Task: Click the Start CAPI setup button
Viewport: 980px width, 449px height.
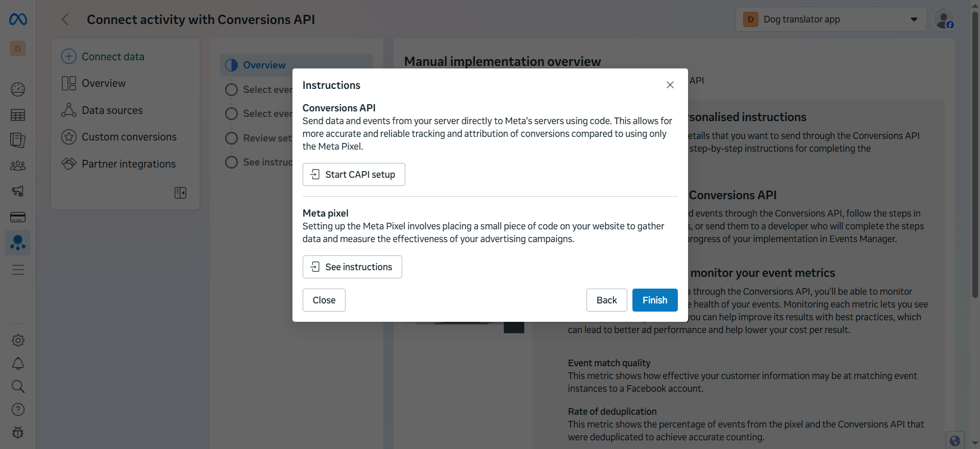Action: (354, 175)
